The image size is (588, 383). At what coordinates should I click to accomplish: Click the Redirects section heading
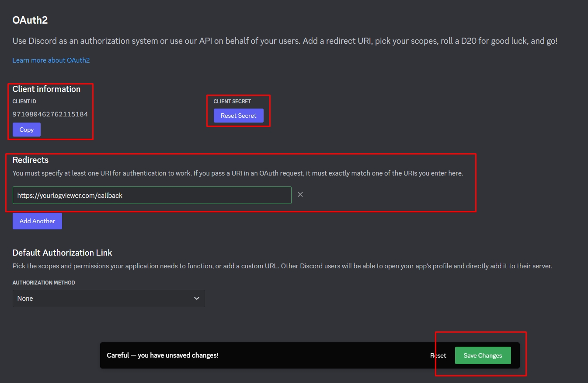click(x=31, y=160)
